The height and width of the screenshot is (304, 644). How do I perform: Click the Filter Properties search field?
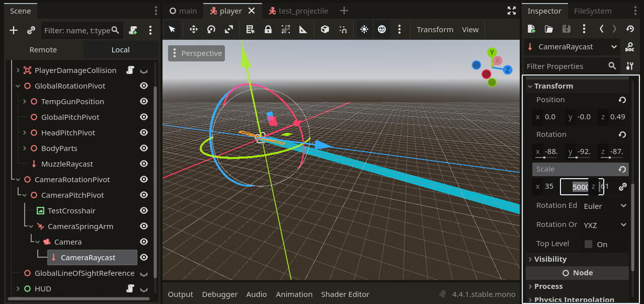pos(566,66)
